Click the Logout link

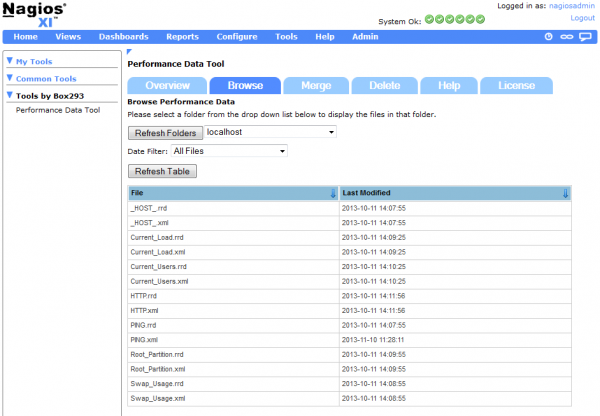tap(582, 18)
